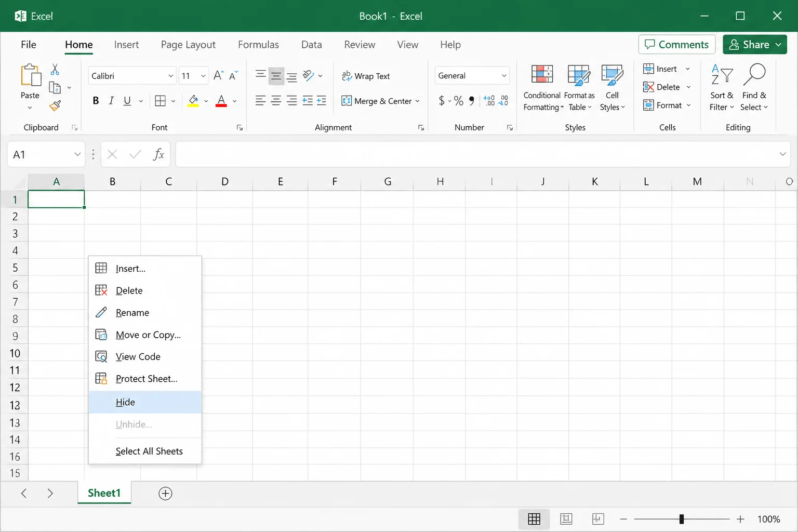The image size is (798, 532).
Task: Click the Paste clipboard icon
Action: click(x=30, y=75)
